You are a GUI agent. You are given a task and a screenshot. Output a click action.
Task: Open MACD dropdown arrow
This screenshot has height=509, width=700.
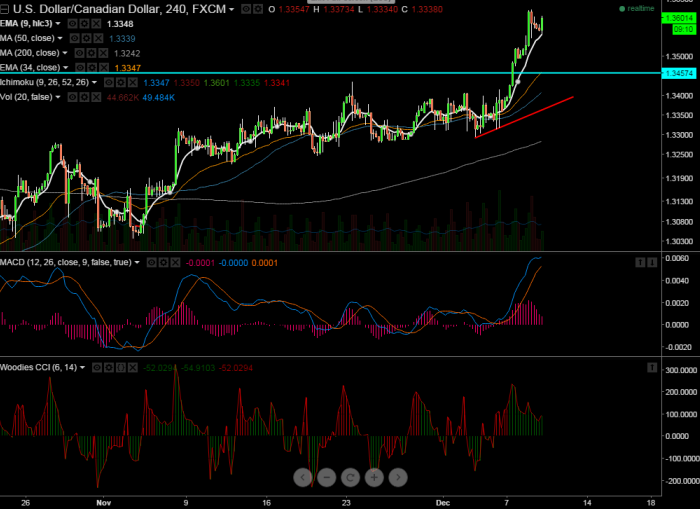pos(137,263)
